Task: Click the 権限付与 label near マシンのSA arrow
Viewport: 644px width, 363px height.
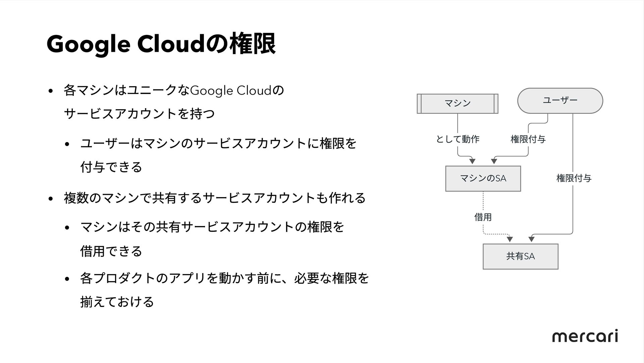Action: click(x=528, y=139)
